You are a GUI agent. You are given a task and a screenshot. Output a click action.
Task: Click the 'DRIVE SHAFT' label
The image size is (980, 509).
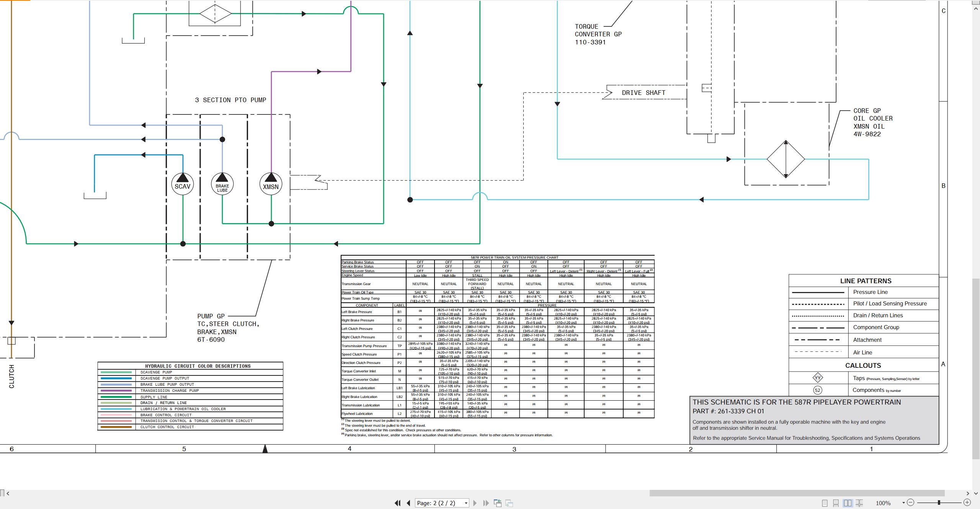pyautogui.click(x=644, y=93)
